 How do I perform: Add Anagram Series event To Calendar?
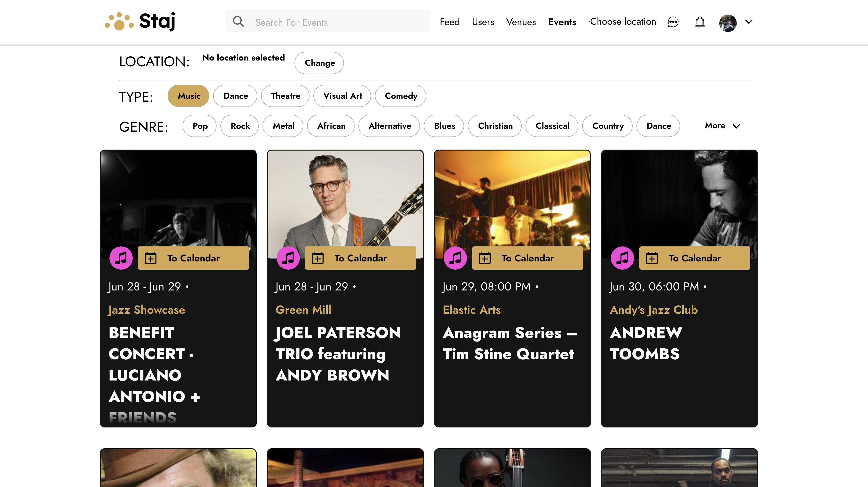coord(527,258)
